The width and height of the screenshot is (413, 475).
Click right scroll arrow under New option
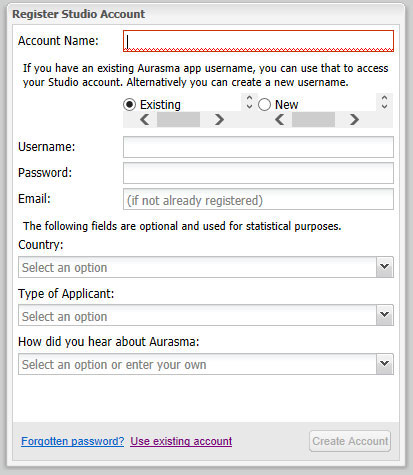(x=354, y=119)
